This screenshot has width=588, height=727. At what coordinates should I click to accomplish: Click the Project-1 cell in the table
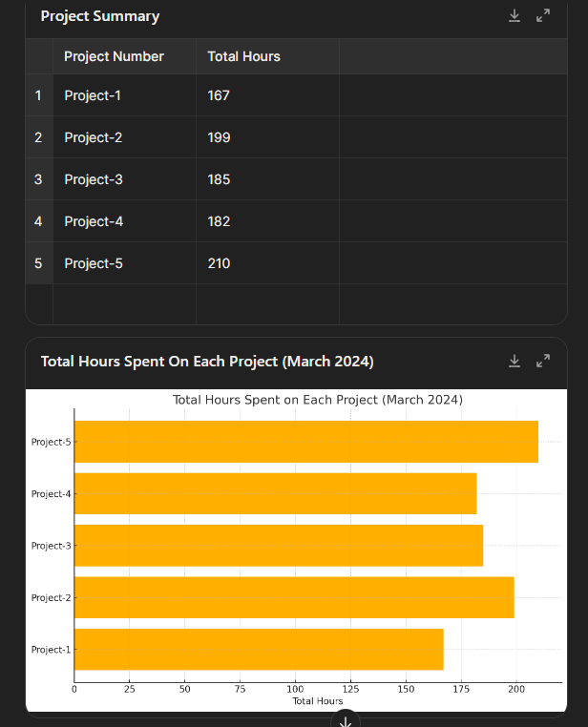124,95
